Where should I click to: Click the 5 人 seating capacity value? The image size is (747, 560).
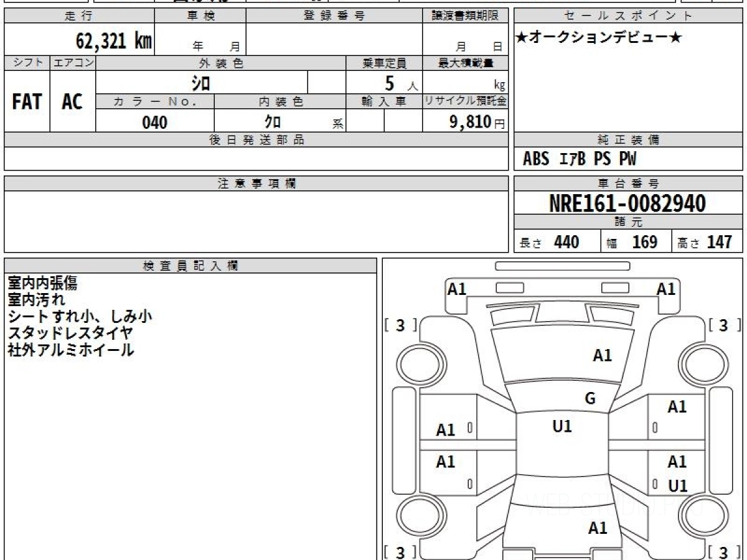coord(400,83)
